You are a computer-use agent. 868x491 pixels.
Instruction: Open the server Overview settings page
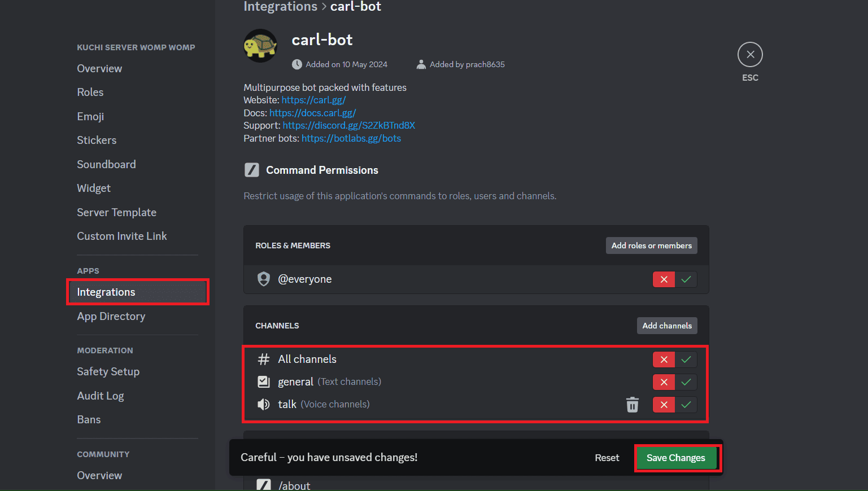tap(99, 68)
